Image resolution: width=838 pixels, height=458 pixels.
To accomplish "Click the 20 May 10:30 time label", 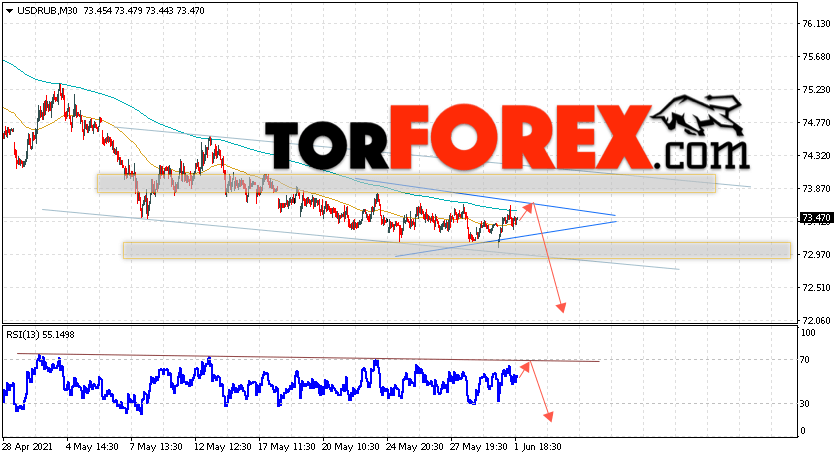I will tap(351, 446).
